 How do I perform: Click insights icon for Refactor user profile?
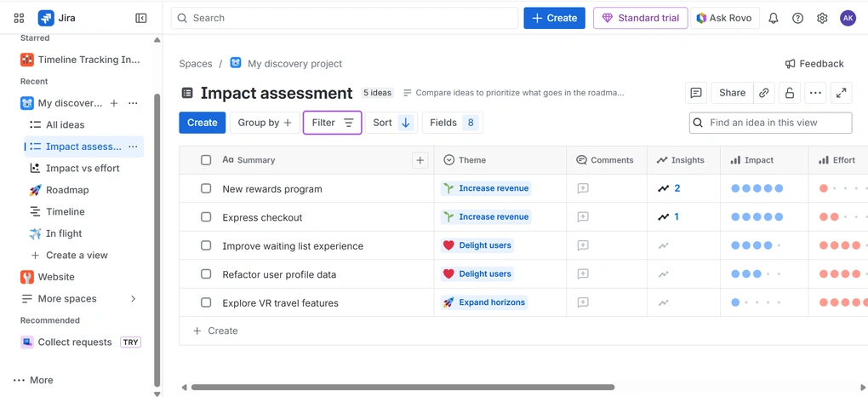tap(663, 274)
